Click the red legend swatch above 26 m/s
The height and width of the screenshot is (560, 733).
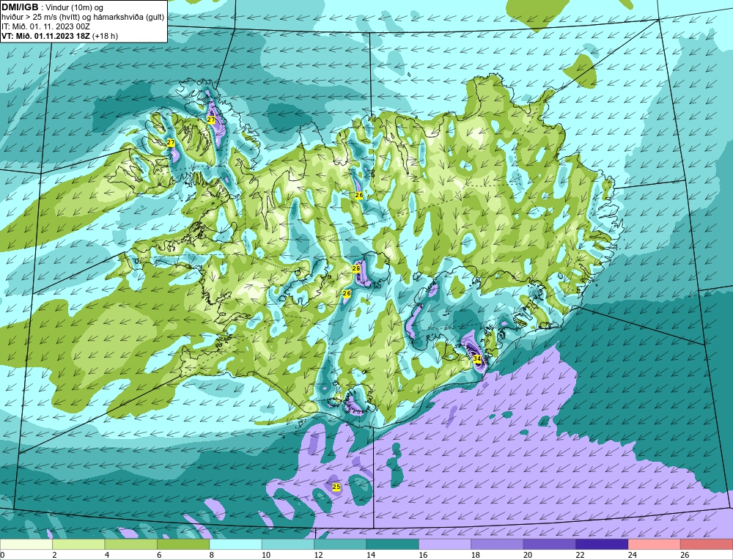coord(707,545)
